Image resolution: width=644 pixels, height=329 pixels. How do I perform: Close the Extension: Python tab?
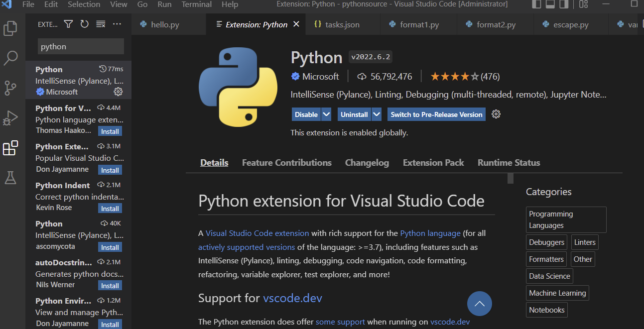point(296,24)
